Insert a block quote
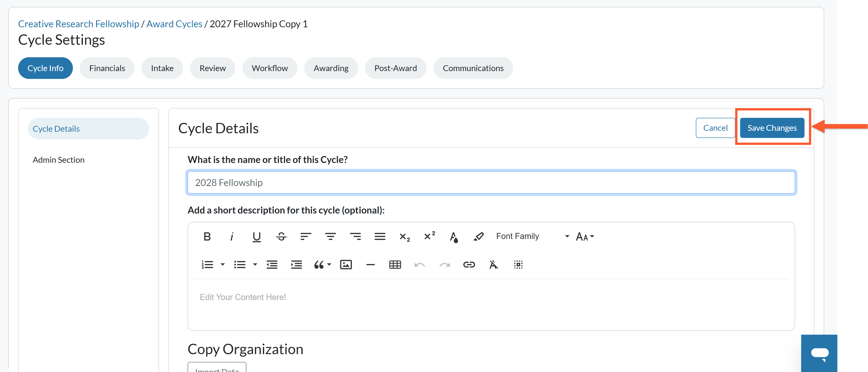Screen dimensions: 868x372 pos(319,265)
